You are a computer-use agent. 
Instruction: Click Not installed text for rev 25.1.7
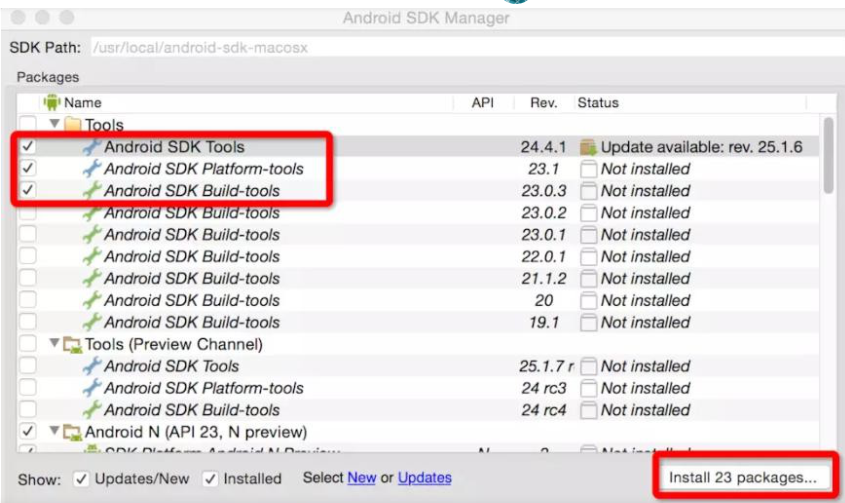pyautogui.click(x=646, y=366)
